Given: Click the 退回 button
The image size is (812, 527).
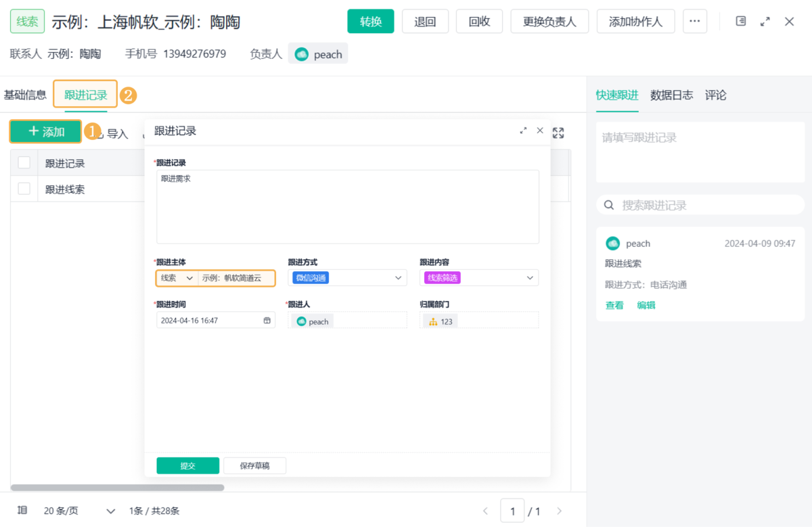Looking at the screenshot, I should 425,22.
